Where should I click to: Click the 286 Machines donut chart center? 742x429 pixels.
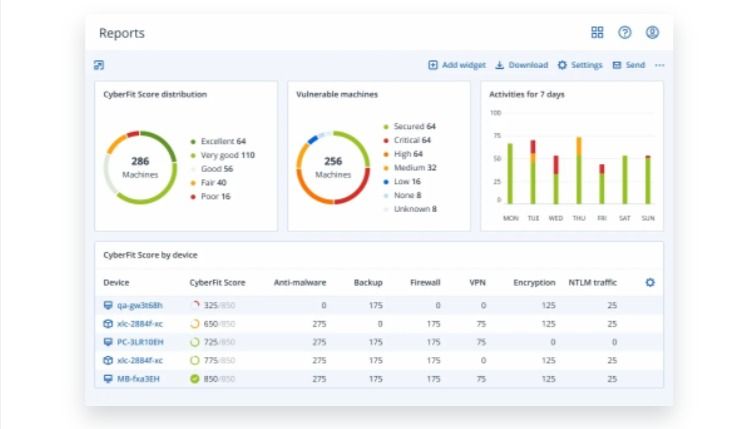pos(140,167)
